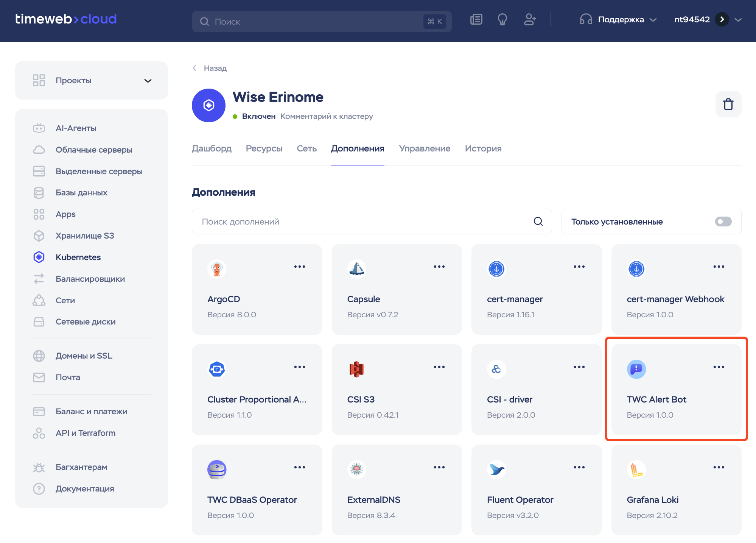This screenshot has width=756, height=543.
Task: Click the cert-manager addon icon
Action: 496,269
